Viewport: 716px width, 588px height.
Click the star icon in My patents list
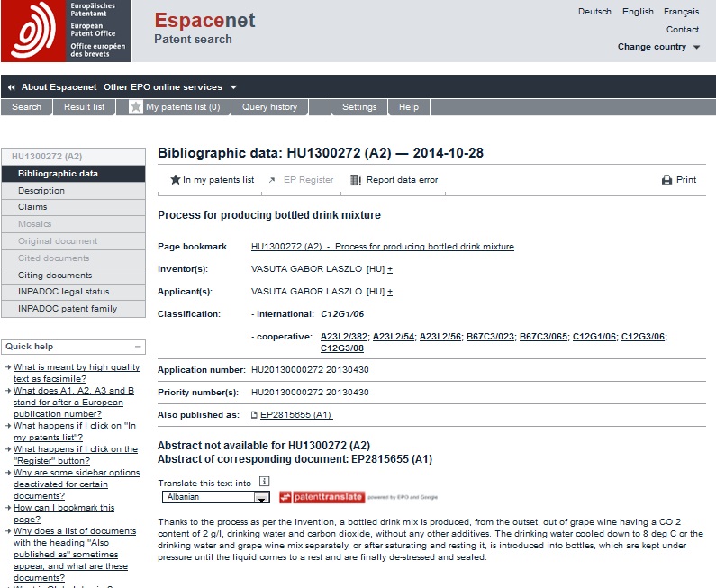[x=136, y=107]
